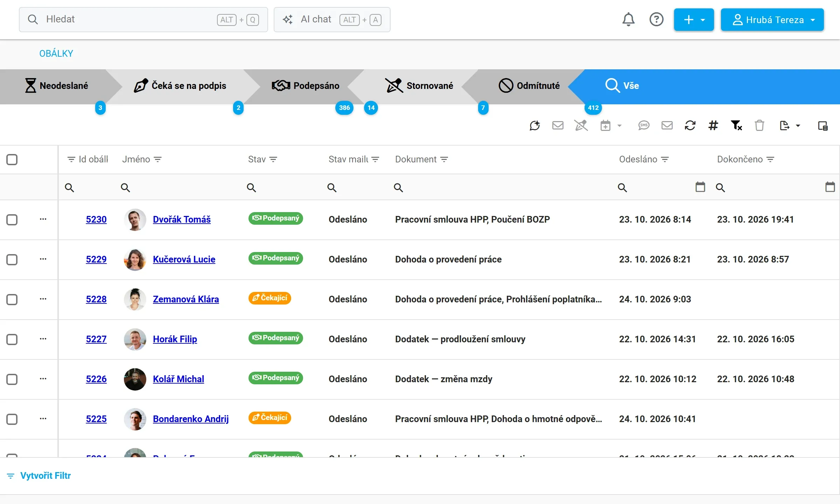Screen dimensions: 840x504
Task: Open Odesláno filter calendar picker
Action: tap(700, 187)
